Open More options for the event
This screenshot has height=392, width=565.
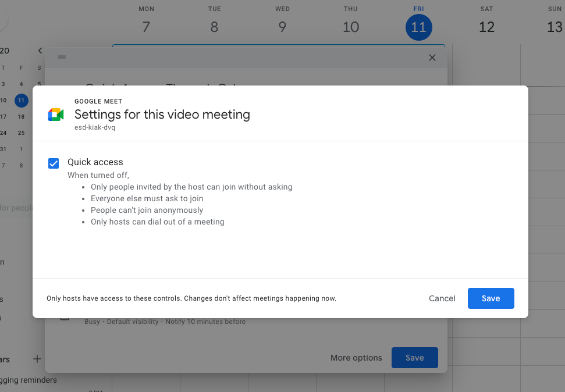[356, 358]
